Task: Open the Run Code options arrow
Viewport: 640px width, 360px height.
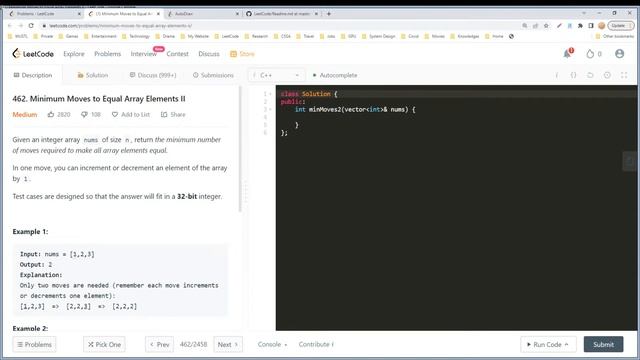Action: pos(567,344)
